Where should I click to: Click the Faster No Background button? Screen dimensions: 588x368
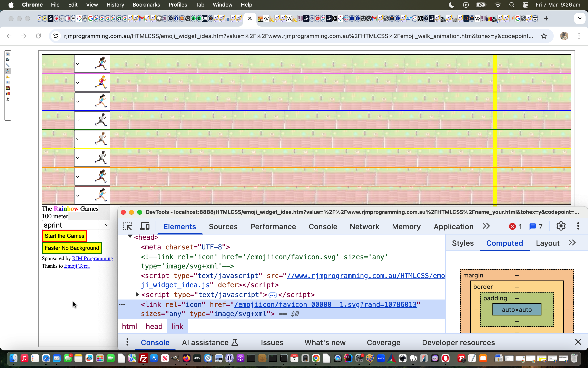coord(72,248)
